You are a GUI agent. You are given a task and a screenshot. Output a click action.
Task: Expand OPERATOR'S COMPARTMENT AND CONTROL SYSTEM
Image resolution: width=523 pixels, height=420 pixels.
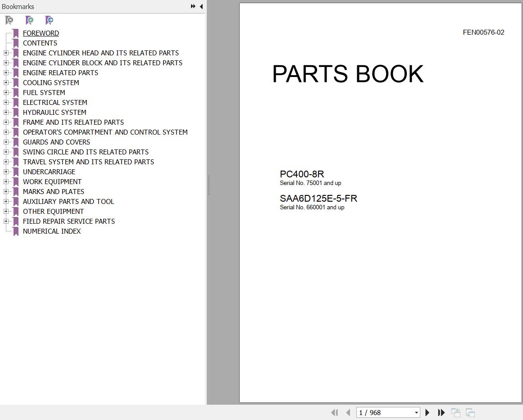pos(6,132)
